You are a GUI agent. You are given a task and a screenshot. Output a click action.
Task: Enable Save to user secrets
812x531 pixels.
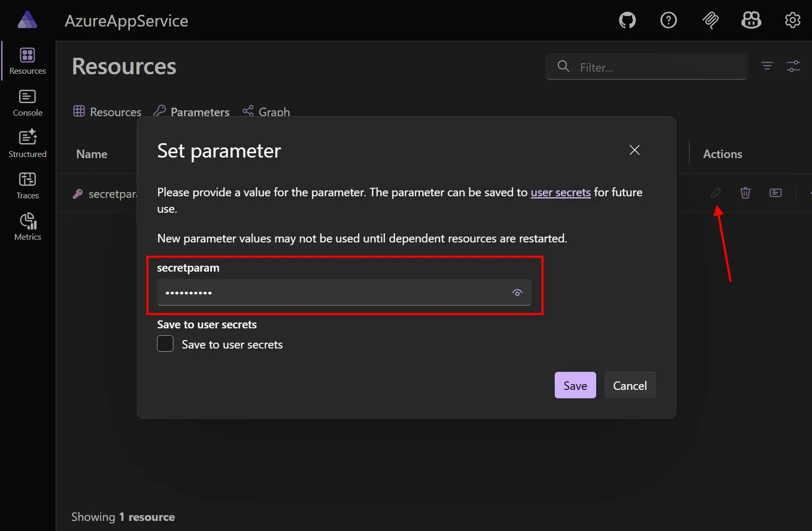click(165, 344)
